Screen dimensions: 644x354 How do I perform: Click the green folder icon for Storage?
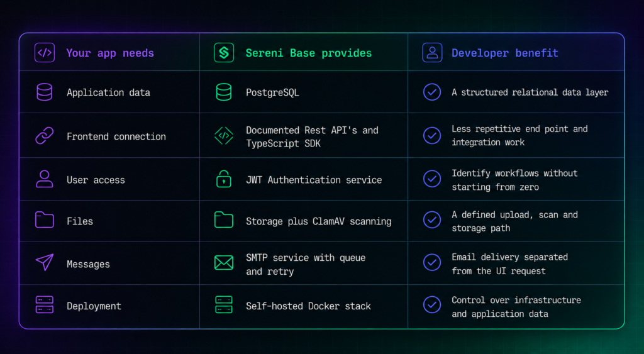coord(224,219)
